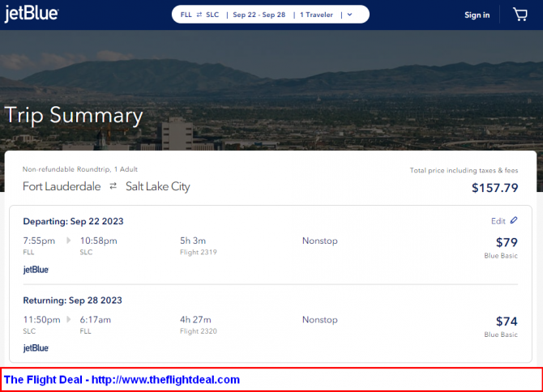Click the roundtrip arrows between city names

pyautogui.click(x=113, y=186)
